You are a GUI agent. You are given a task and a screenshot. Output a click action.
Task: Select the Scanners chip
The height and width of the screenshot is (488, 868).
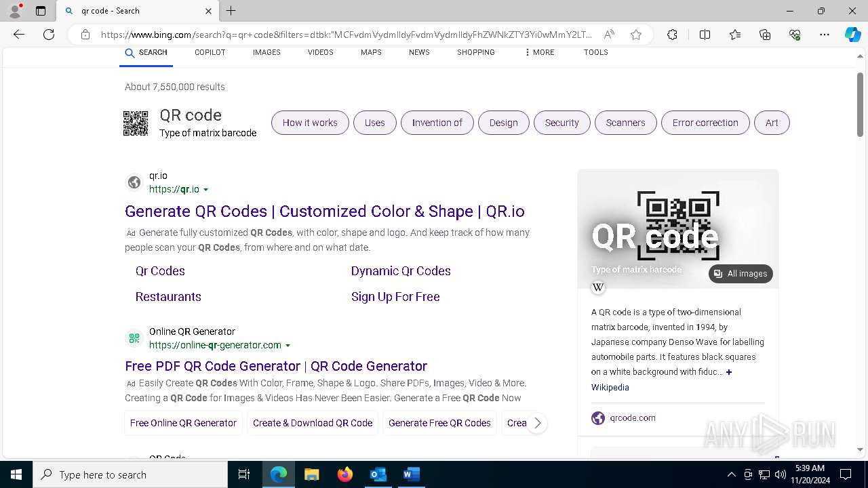click(626, 123)
